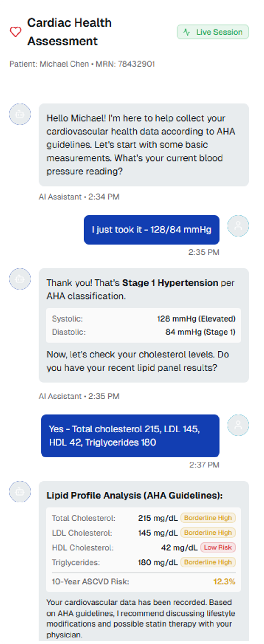Click the Systolic 128 mmHg reading row
This screenshot has width=264, height=644.
tap(144, 319)
